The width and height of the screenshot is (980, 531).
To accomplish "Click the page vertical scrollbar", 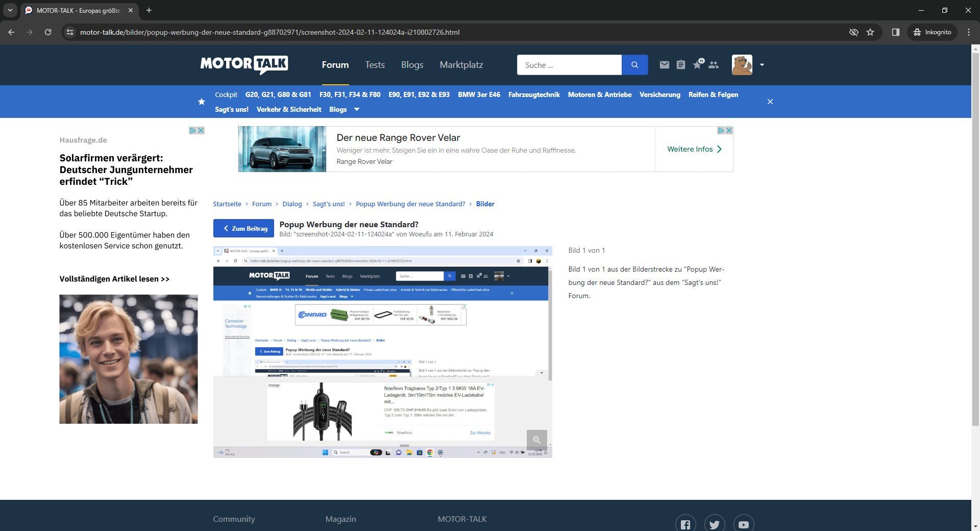I will pos(975,238).
